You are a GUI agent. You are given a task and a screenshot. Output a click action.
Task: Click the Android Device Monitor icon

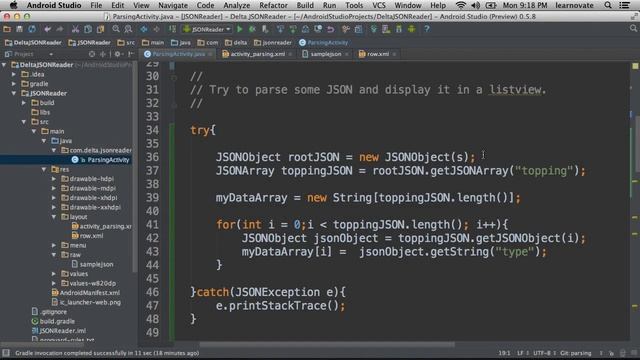tap(411, 29)
